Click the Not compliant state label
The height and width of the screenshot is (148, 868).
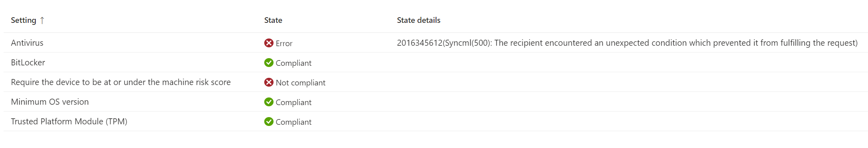tap(300, 83)
